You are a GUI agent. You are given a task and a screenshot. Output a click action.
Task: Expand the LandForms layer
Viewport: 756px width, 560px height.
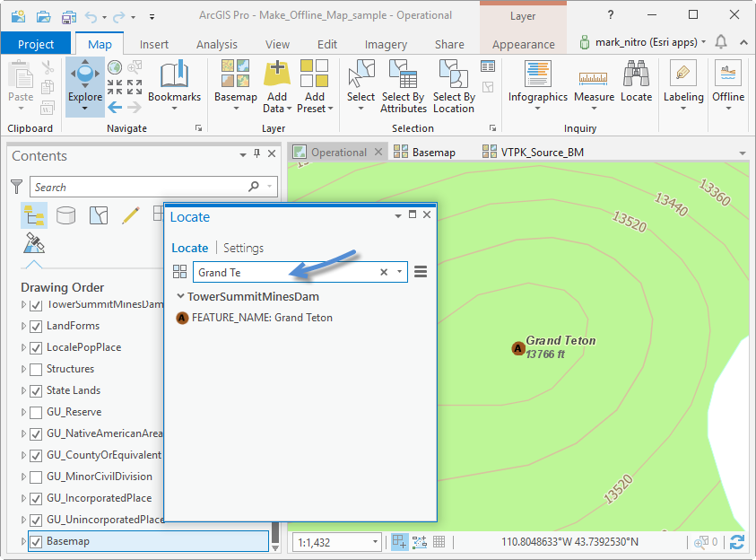(23, 326)
